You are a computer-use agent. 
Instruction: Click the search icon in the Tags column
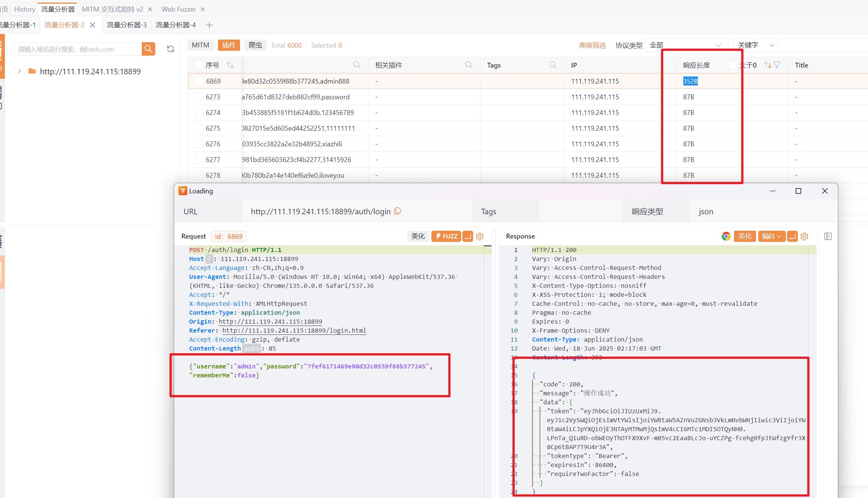click(553, 65)
